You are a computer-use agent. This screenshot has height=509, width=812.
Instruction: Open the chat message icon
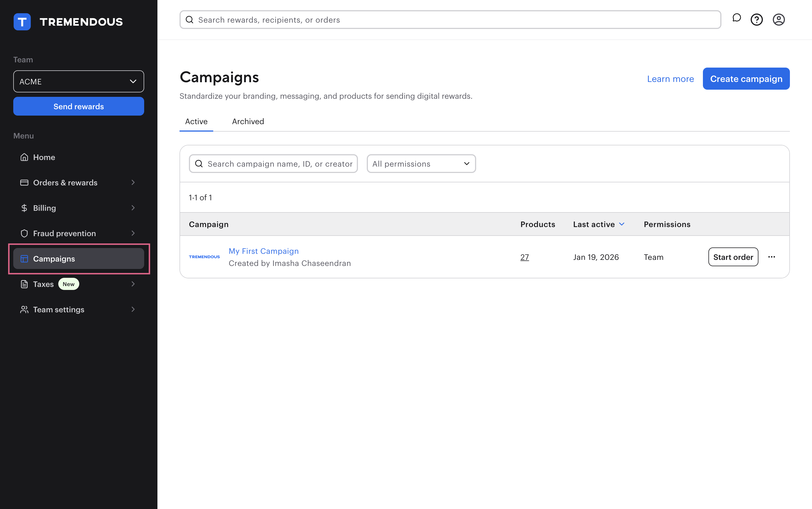click(736, 18)
